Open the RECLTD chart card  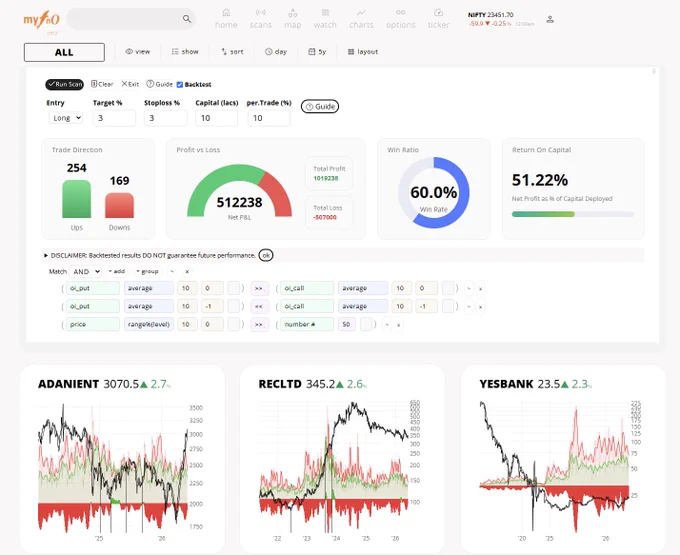point(342,460)
